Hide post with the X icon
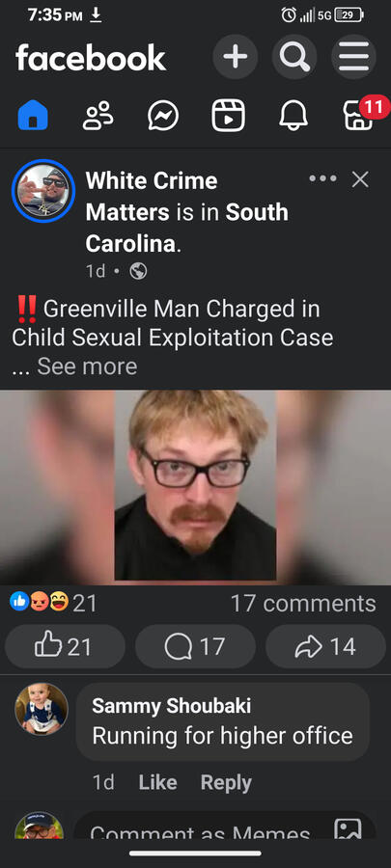 [x=360, y=178]
